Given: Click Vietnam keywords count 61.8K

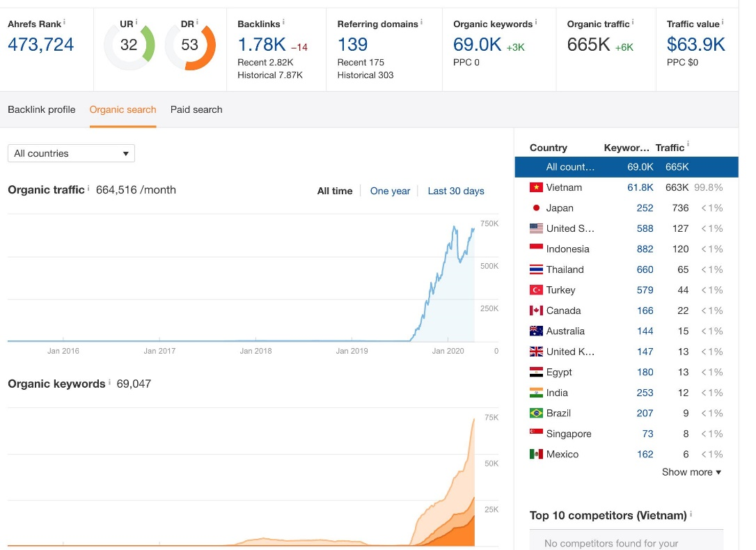Looking at the screenshot, I should point(640,187).
